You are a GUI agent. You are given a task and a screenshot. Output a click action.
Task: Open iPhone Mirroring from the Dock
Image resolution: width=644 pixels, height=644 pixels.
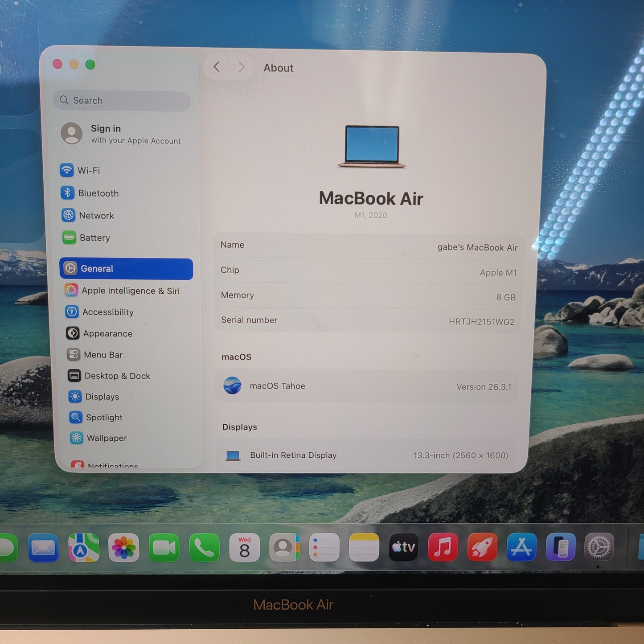click(x=561, y=547)
